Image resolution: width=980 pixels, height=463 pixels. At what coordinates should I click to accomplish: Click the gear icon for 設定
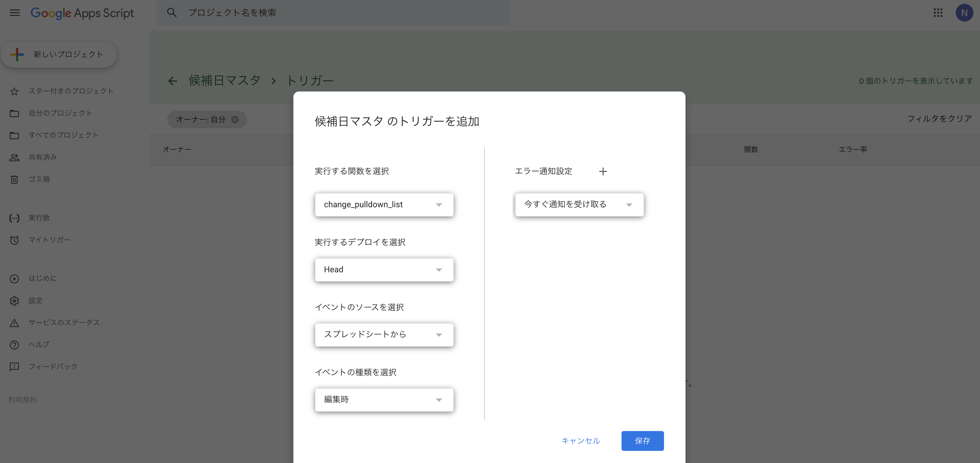coord(14,301)
